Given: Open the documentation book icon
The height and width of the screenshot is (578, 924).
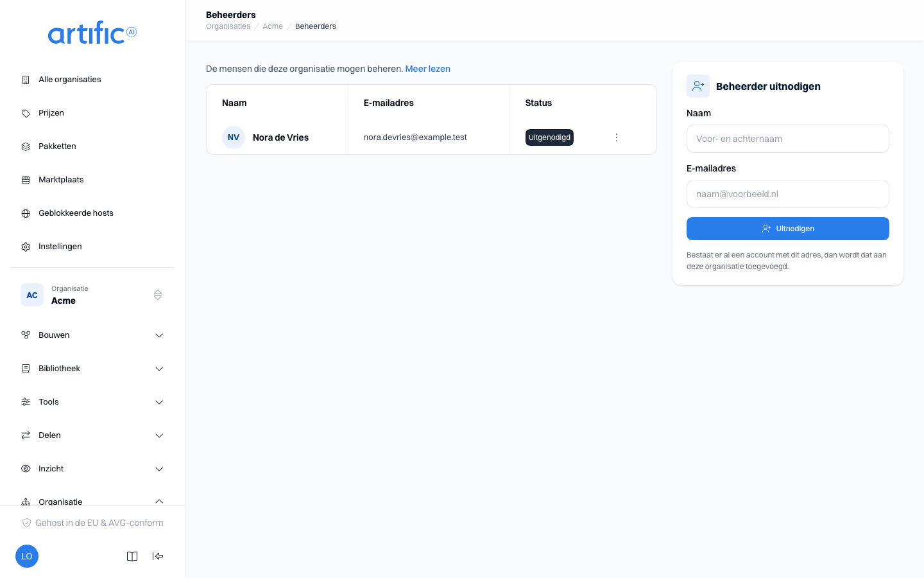Looking at the screenshot, I should pos(132,556).
